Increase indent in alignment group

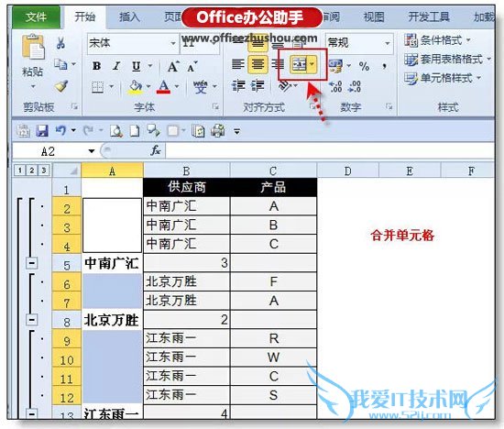[x=257, y=86]
